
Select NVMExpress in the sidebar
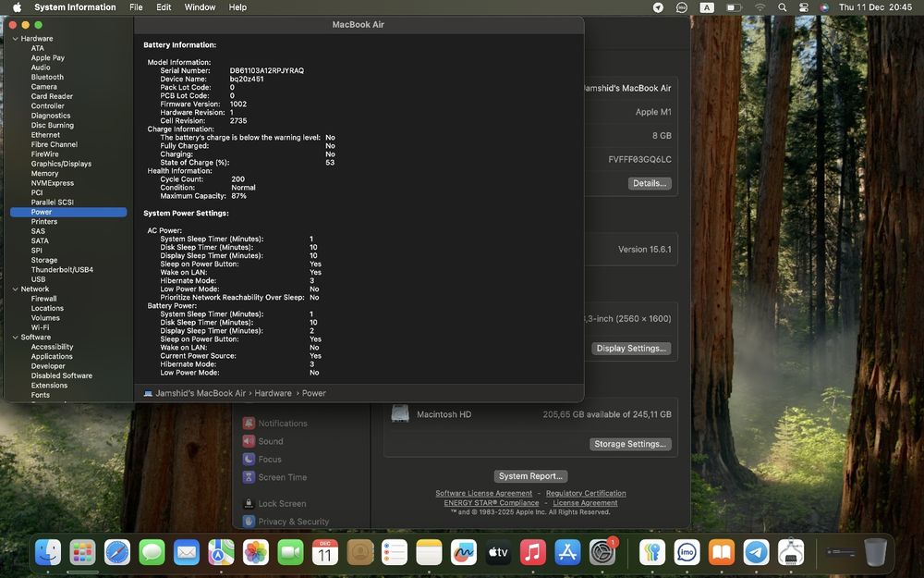click(x=53, y=183)
